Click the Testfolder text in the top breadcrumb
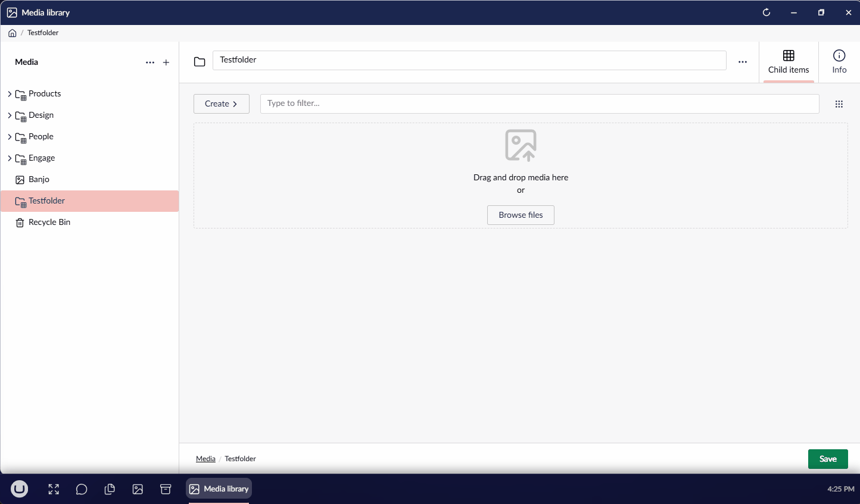 click(43, 33)
